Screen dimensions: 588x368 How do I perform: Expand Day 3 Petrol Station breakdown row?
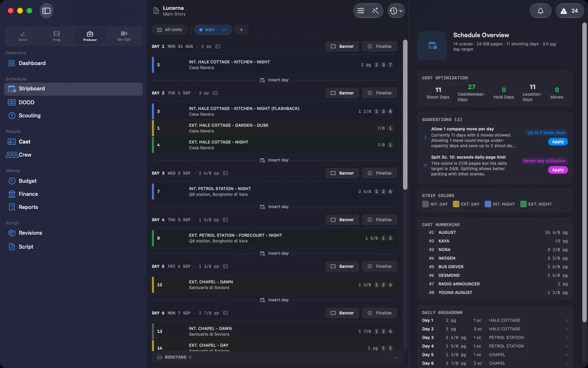(495, 338)
